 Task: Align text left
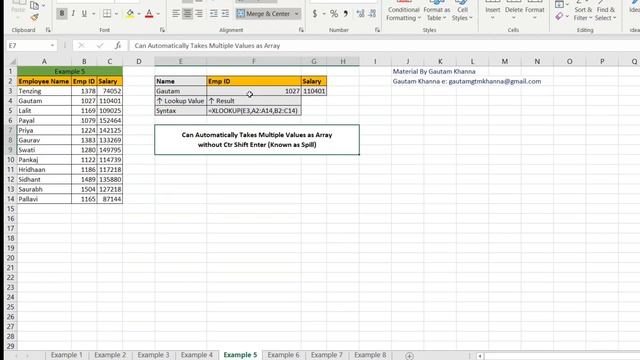(x=176, y=13)
